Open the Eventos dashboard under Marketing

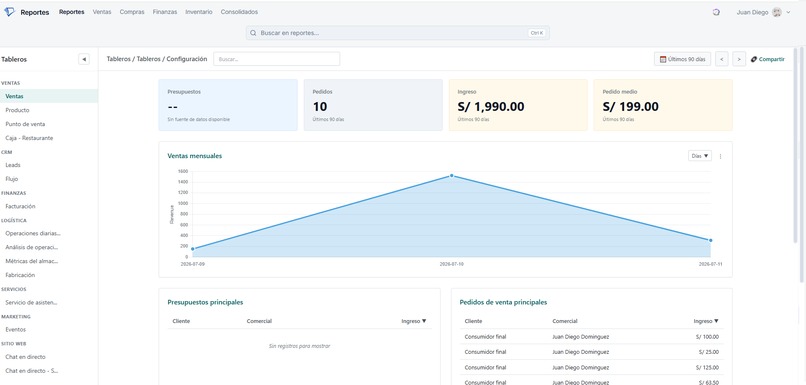click(x=15, y=329)
